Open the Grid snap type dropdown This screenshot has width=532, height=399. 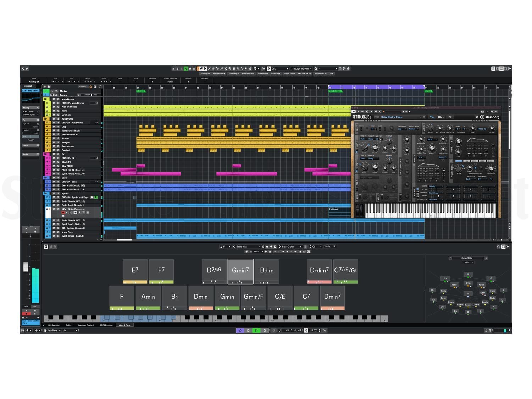[280, 68]
